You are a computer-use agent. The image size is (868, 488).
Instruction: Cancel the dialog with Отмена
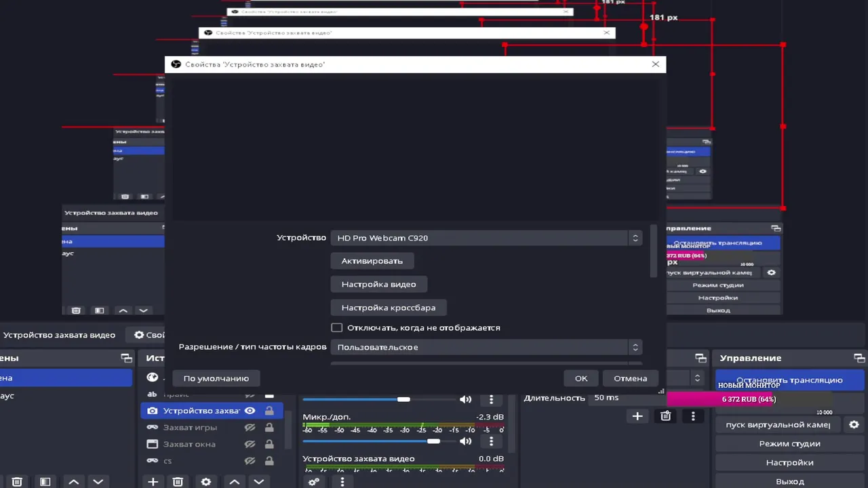coord(631,378)
